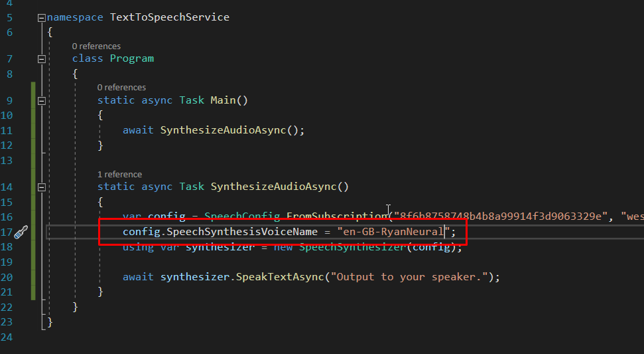This screenshot has height=354, width=644.
Task: Show "1 reference" above SynthesizeAudioAsync method
Action: [119, 174]
